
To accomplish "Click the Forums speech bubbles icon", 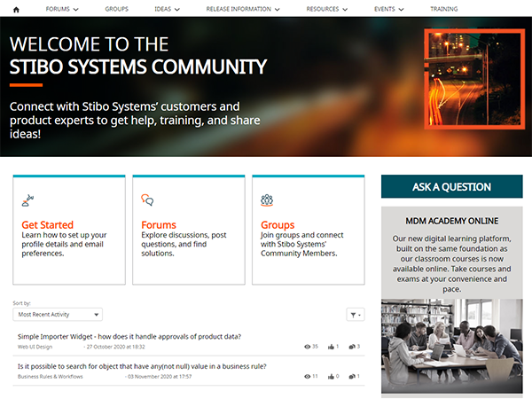I will tap(147, 200).
